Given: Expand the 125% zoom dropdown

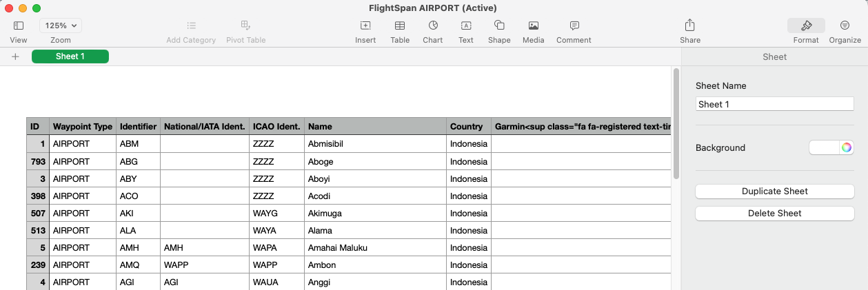Looking at the screenshot, I should (61, 25).
